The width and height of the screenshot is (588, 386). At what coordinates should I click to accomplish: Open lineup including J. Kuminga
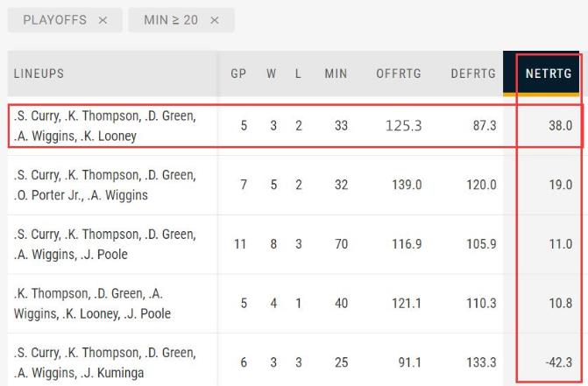click(x=105, y=362)
